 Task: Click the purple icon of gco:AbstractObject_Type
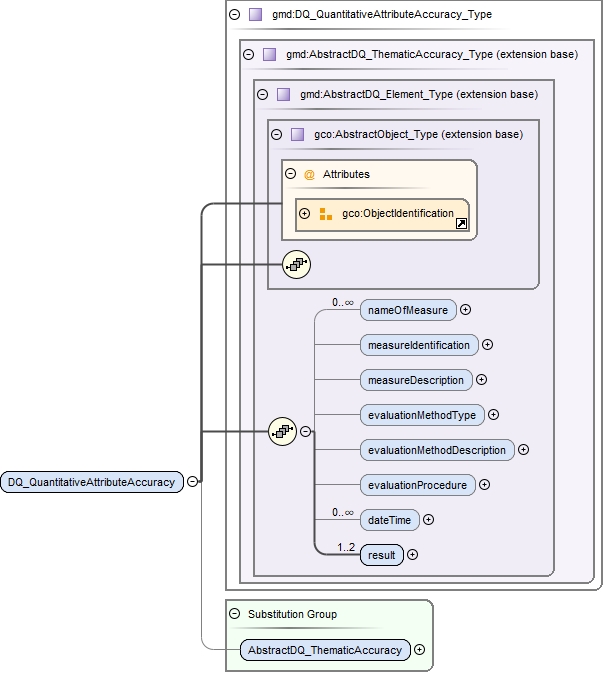click(297, 134)
